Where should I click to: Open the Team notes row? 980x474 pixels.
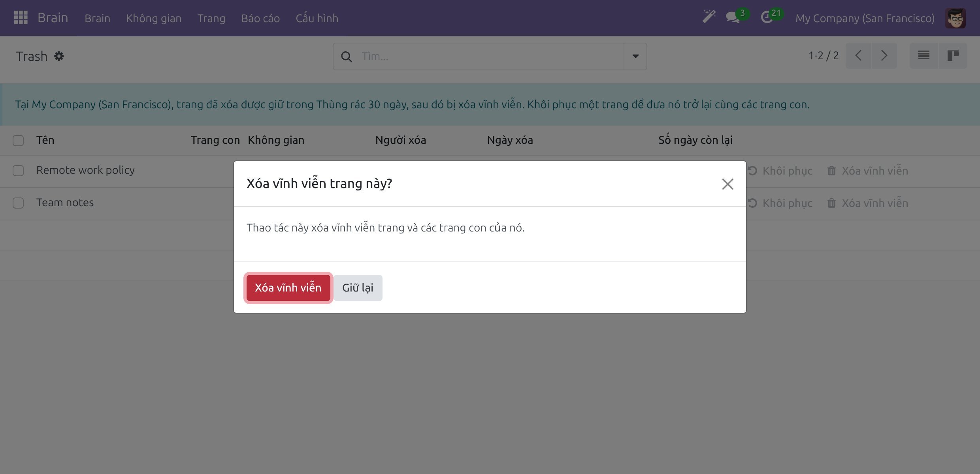tap(65, 202)
